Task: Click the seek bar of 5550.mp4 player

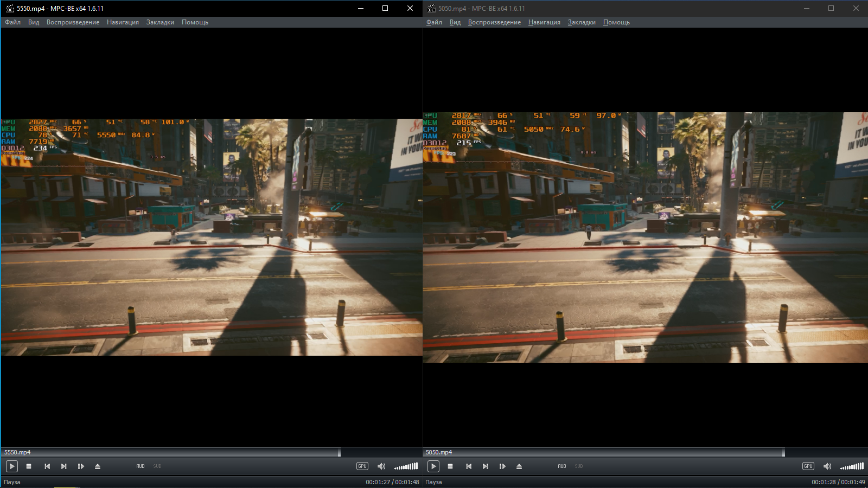Action: pos(212,452)
